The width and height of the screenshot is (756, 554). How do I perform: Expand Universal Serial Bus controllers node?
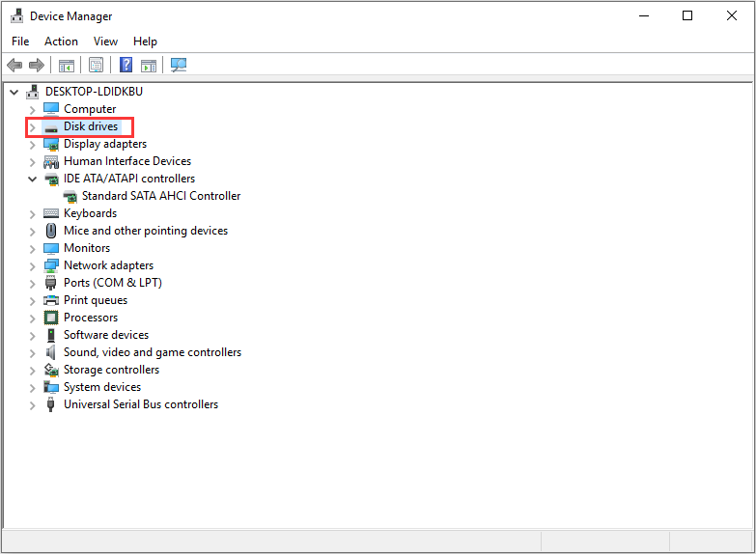(x=32, y=405)
